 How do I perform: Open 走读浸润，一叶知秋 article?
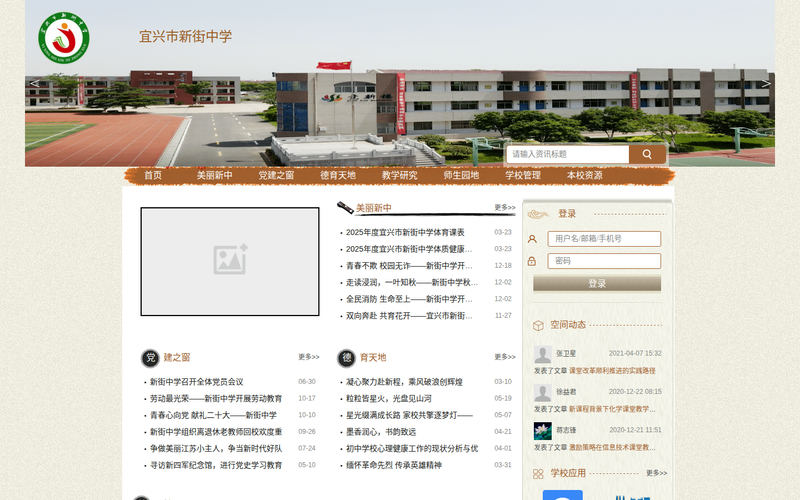point(411,283)
